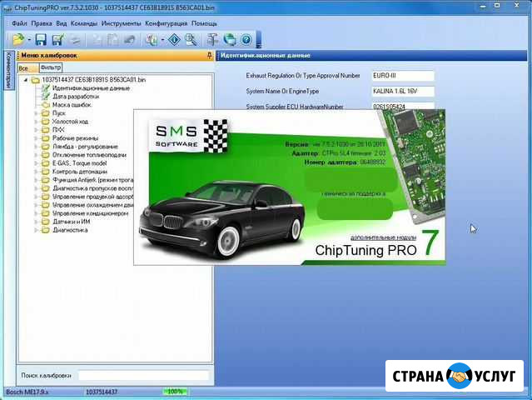Screen dimensions: 532x400
Task: Toggle the pin icon of Меню калибровок panel
Action: pos(209,55)
